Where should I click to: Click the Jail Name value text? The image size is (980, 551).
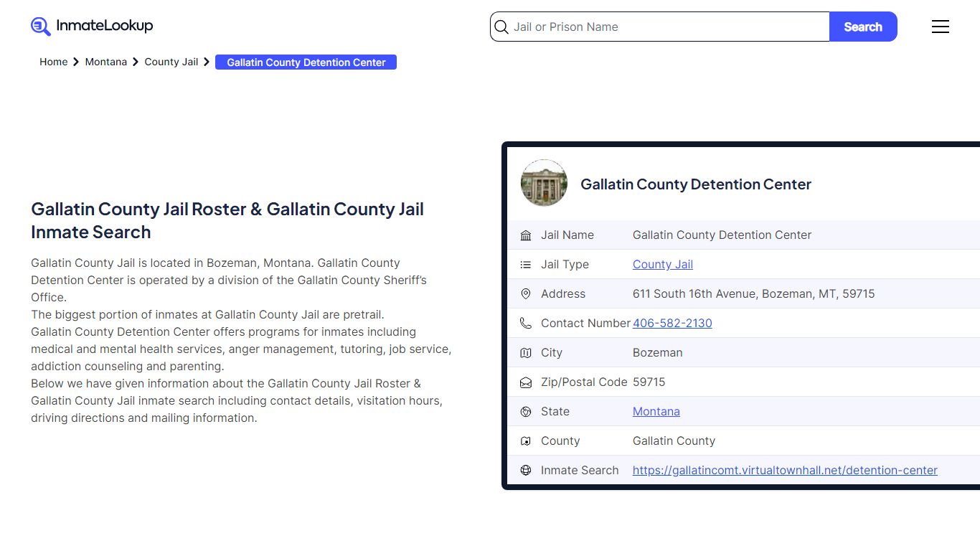[x=722, y=235]
